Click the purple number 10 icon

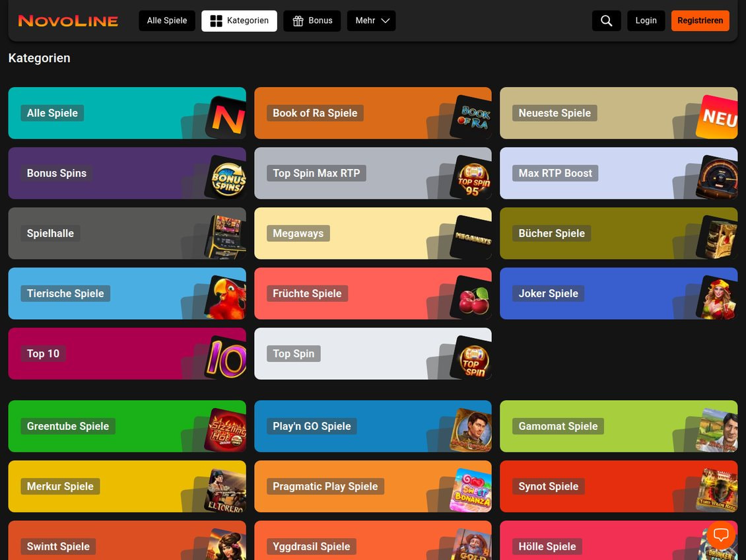point(226,357)
